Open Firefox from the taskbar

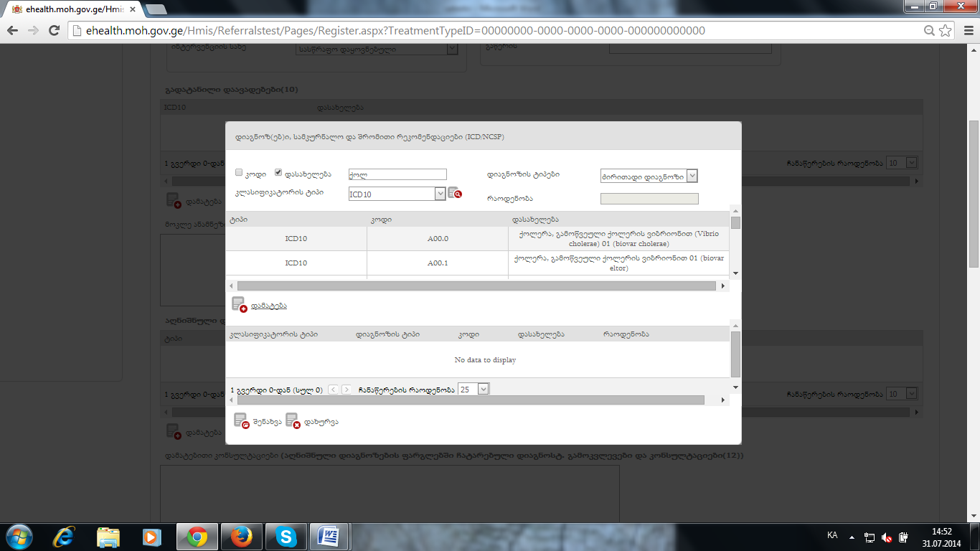pos(242,537)
